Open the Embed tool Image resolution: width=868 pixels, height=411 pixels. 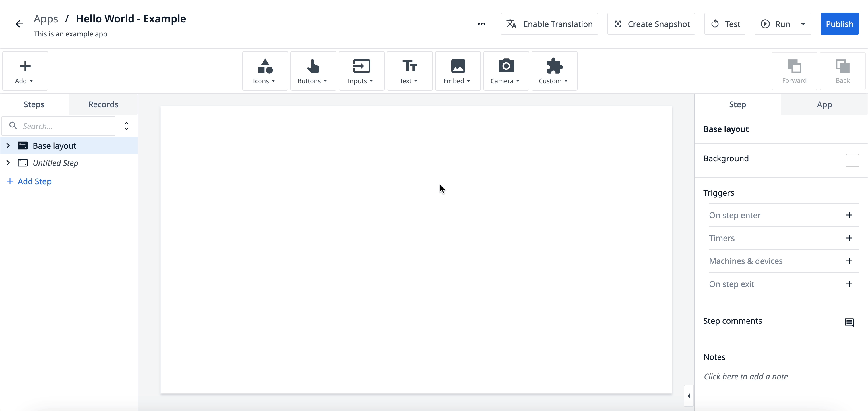[x=458, y=71]
